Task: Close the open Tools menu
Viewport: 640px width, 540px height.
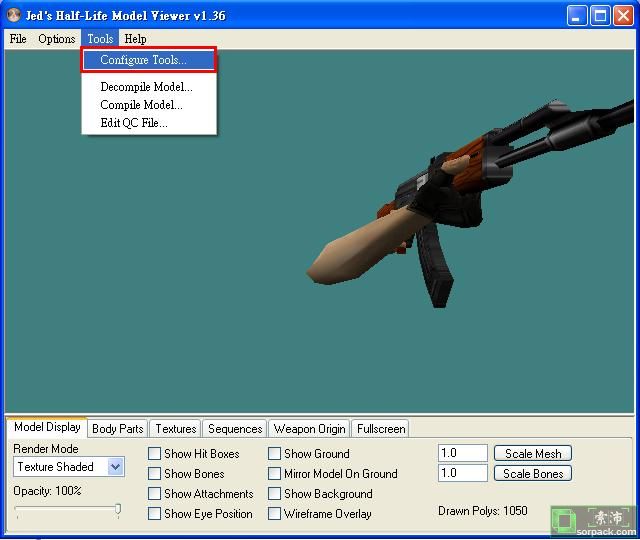Action: coord(100,39)
